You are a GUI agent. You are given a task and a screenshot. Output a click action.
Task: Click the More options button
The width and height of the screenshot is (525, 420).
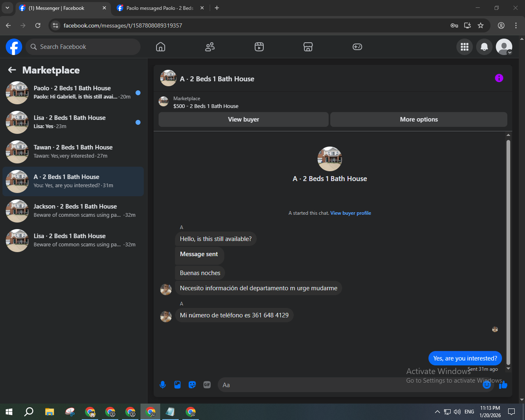(419, 119)
